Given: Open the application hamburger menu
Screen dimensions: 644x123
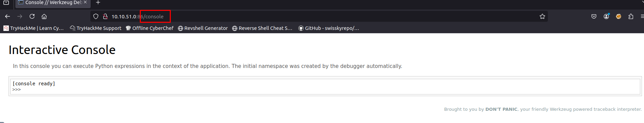Looking at the screenshot, I should [642, 16].
